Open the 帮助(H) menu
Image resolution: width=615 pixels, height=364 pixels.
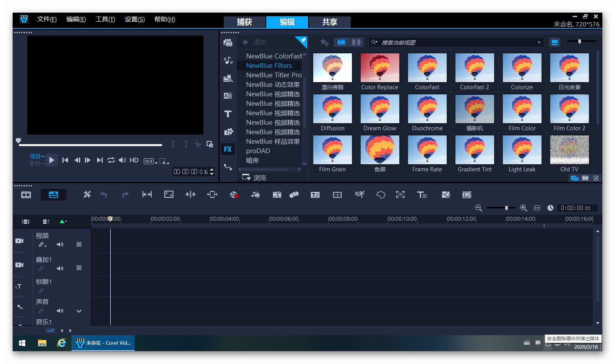(165, 19)
